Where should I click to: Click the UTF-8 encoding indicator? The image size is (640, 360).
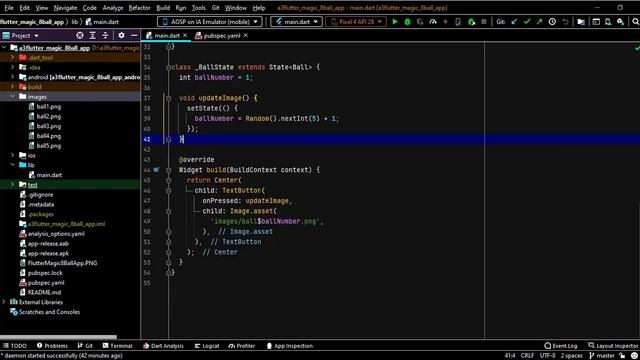click(547, 356)
